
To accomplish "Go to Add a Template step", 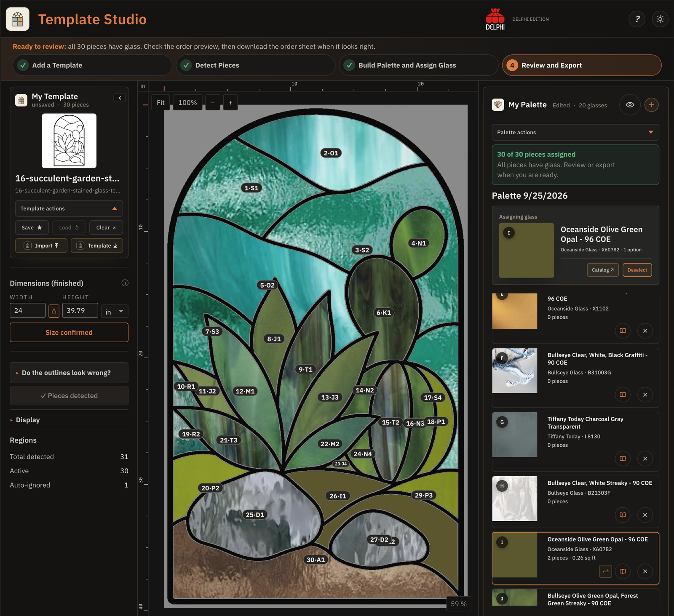I will (92, 65).
